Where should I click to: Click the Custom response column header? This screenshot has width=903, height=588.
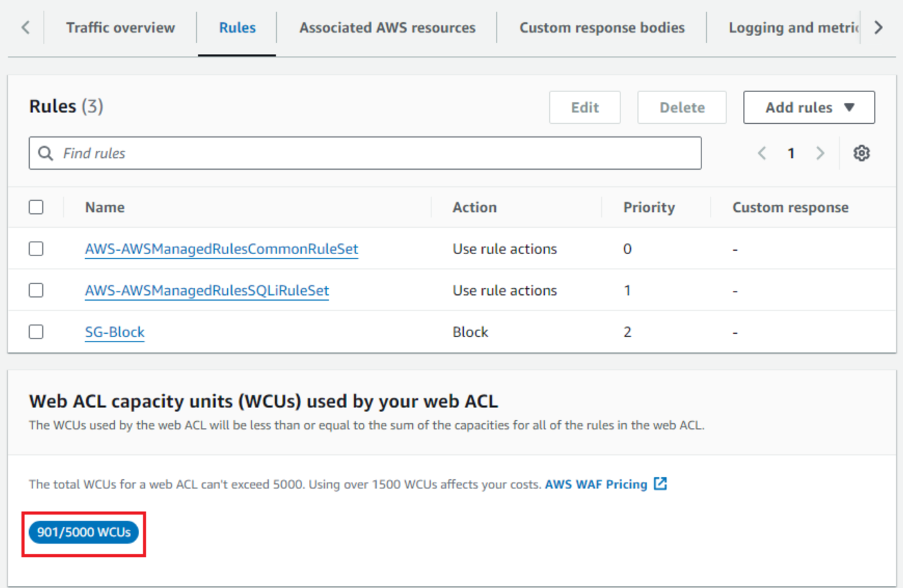(x=790, y=207)
